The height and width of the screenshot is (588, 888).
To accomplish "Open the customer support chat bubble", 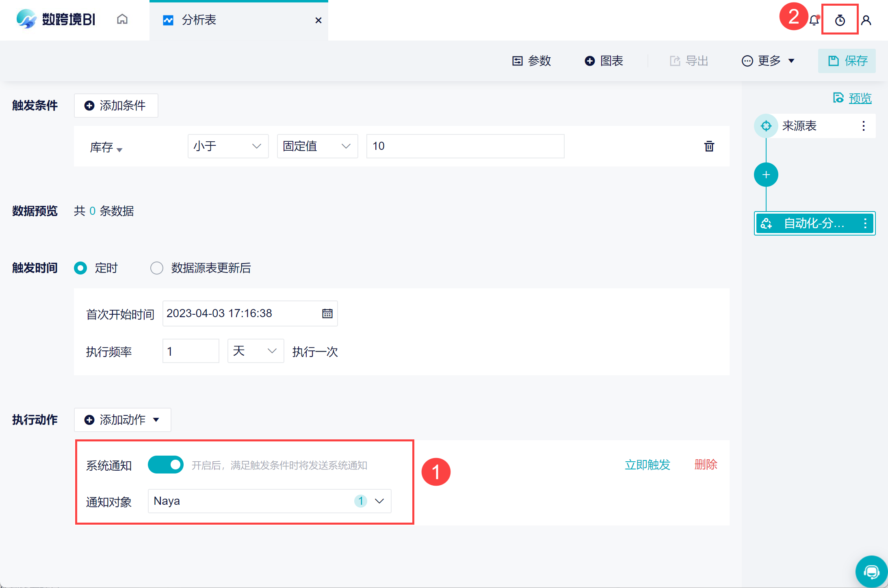I will point(871,572).
